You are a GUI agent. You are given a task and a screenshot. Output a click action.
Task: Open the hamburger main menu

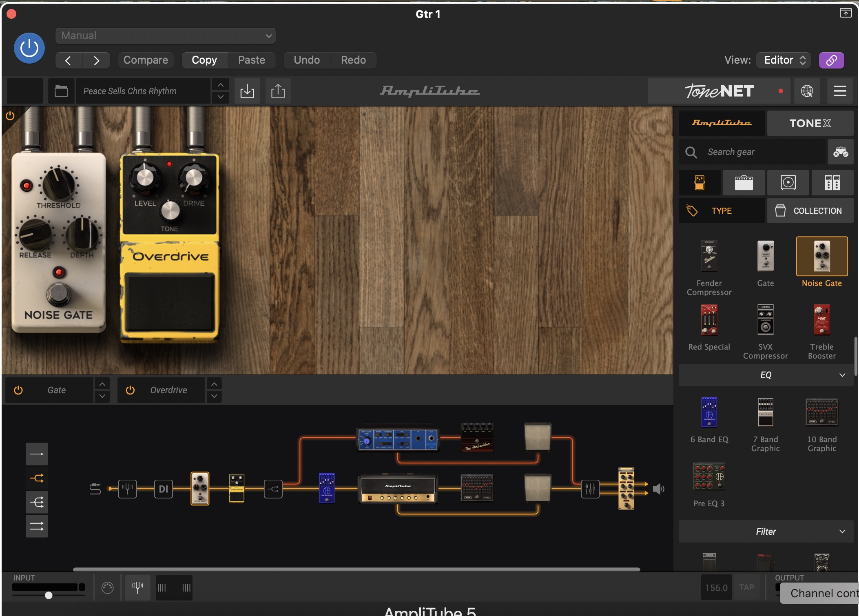click(840, 91)
